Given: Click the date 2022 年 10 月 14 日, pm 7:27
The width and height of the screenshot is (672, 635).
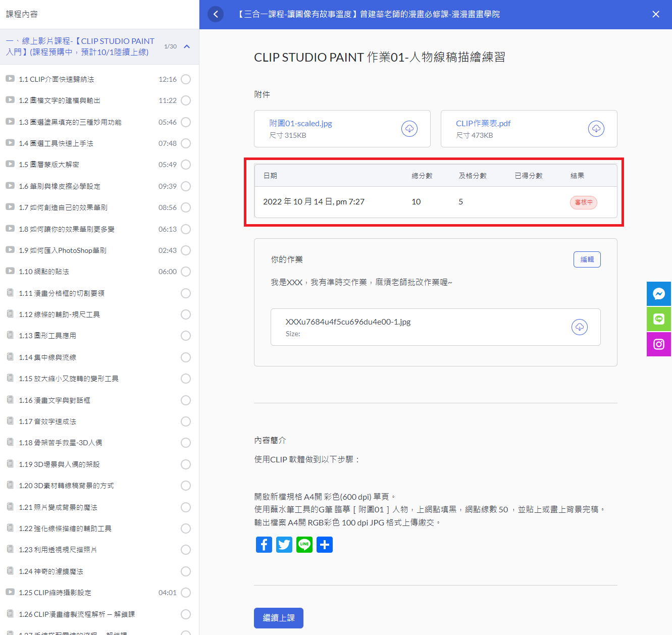Looking at the screenshot, I should [314, 201].
